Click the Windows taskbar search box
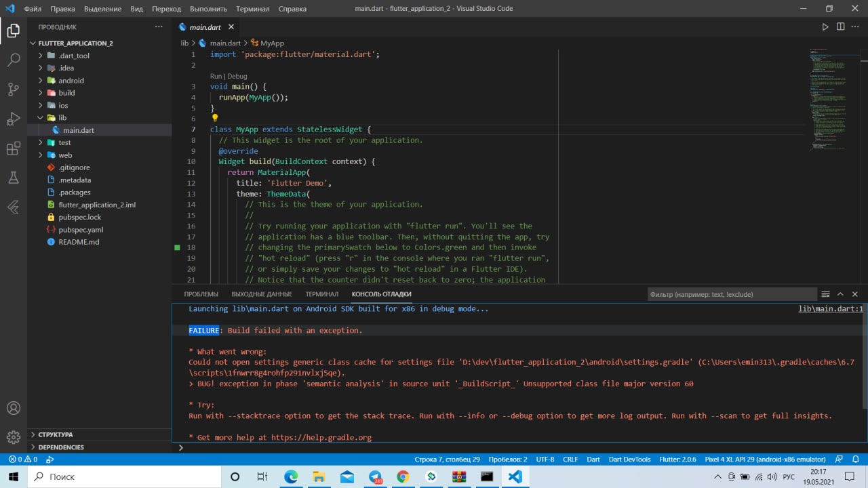Image resolution: width=868 pixels, height=488 pixels. coord(123,476)
